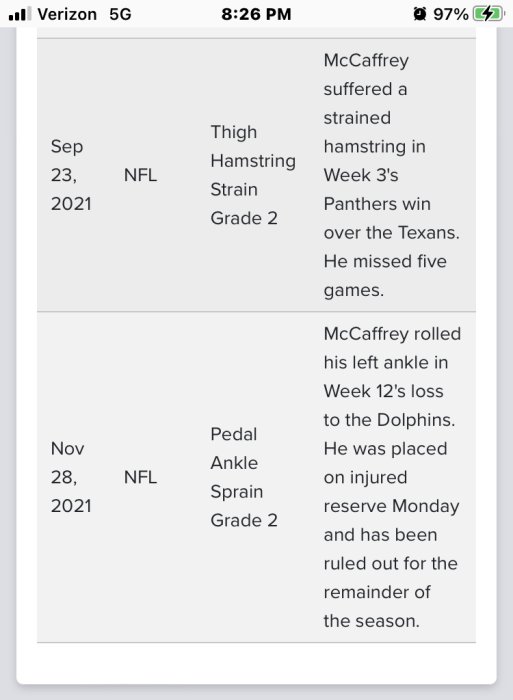This screenshot has width=513, height=700.
Task: Select the Nov 28, 2021 date cell
Action: tap(71, 477)
